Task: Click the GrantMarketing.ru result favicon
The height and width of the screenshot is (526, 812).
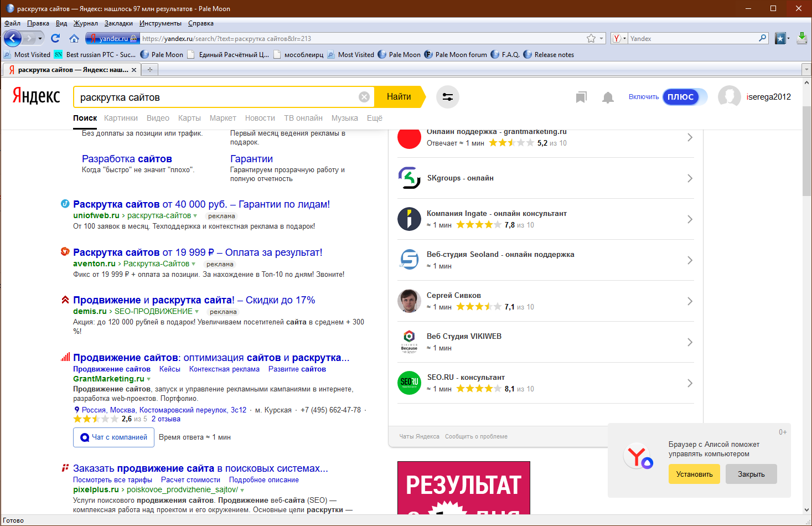Action: pyautogui.click(x=65, y=357)
